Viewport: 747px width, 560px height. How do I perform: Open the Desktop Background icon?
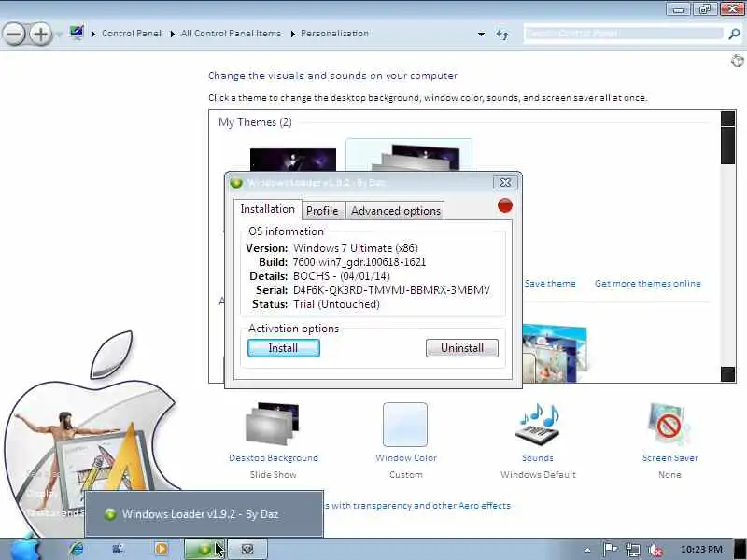273,424
